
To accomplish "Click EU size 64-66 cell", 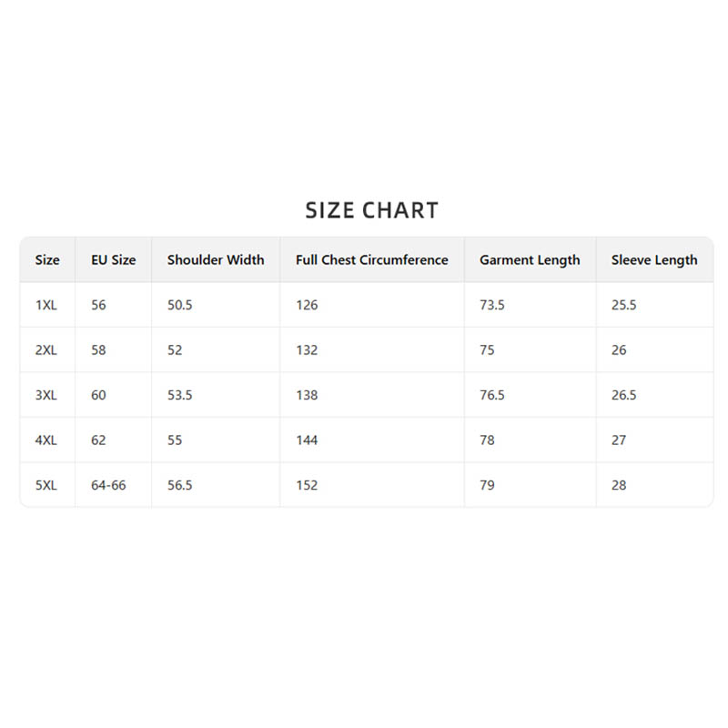I will click(108, 486).
